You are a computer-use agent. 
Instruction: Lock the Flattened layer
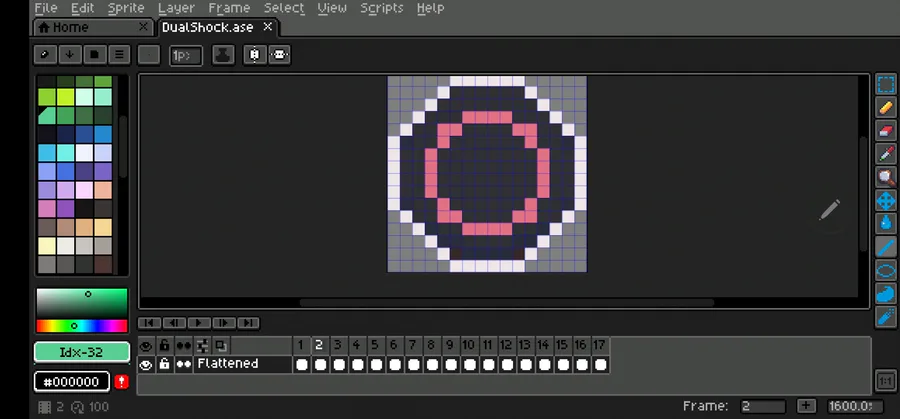165,364
